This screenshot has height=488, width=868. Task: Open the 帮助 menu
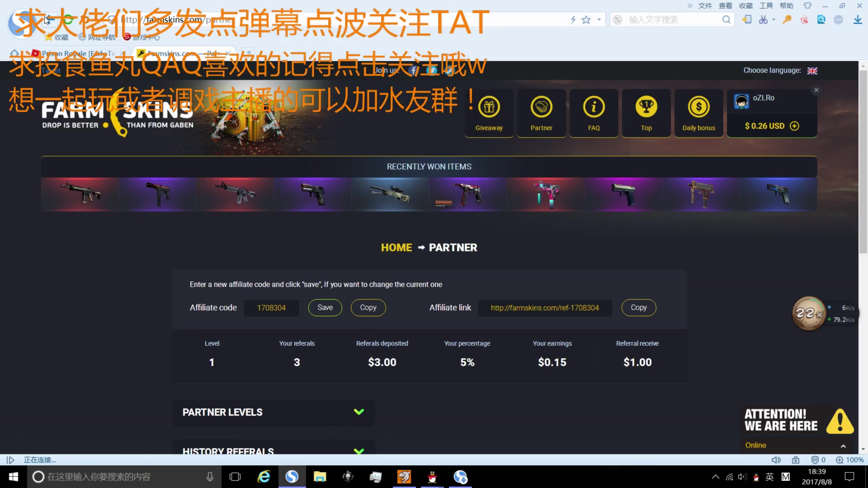[x=786, y=5]
